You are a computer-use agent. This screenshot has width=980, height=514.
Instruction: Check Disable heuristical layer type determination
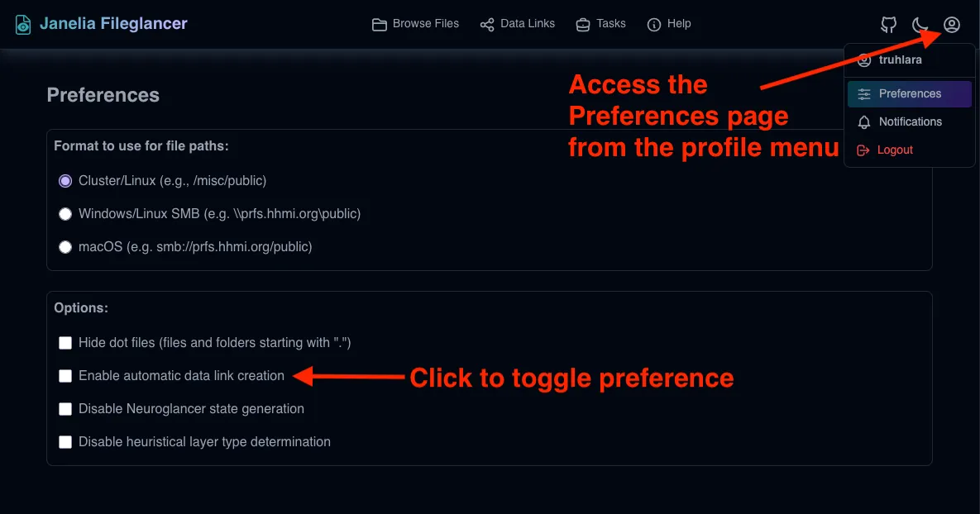[65, 442]
